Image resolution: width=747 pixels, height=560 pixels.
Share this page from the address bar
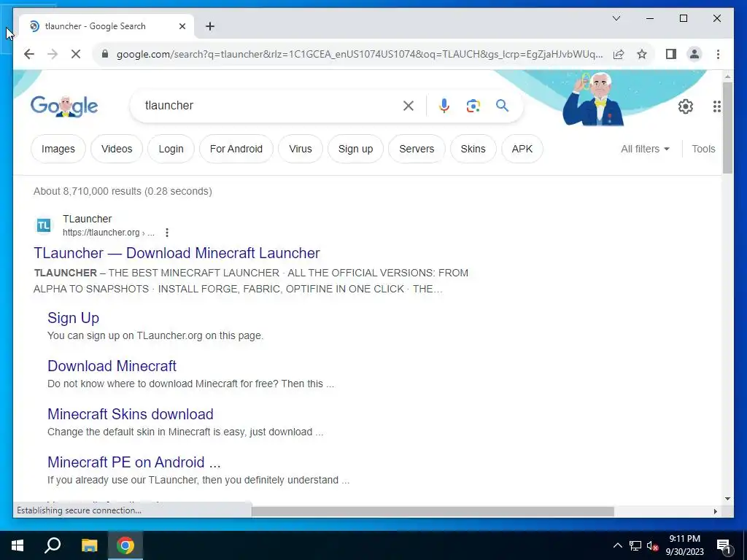(619, 54)
